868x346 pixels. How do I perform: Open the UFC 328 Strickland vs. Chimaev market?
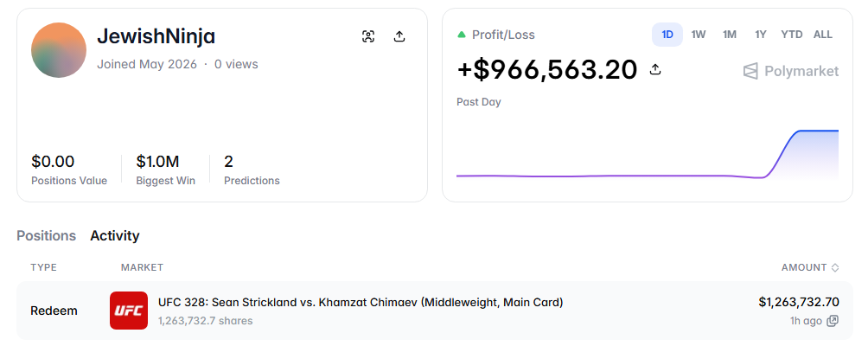361,302
